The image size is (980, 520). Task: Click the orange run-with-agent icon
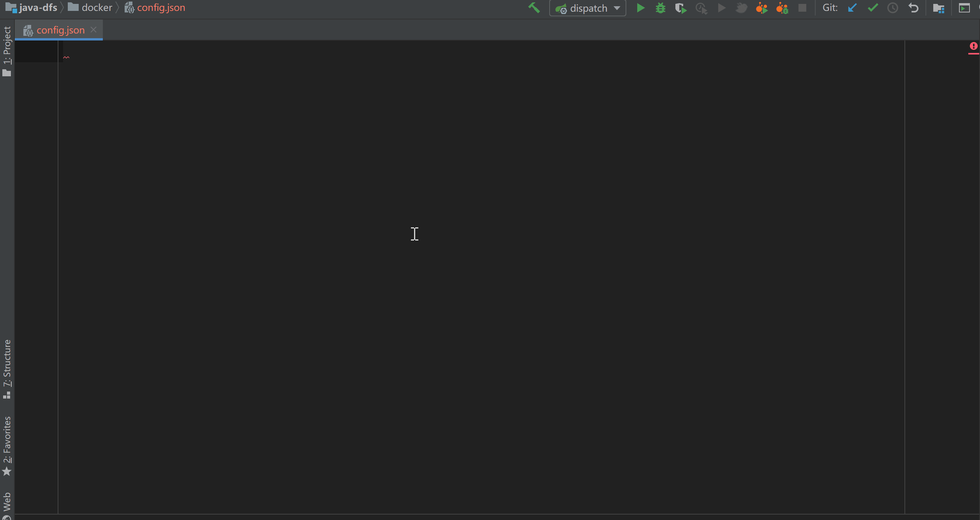point(761,8)
